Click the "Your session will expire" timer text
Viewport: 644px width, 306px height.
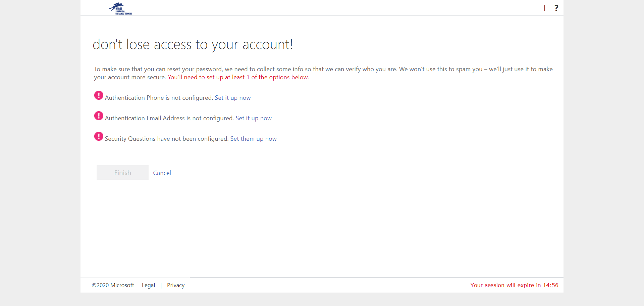pyautogui.click(x=514, y=285)
